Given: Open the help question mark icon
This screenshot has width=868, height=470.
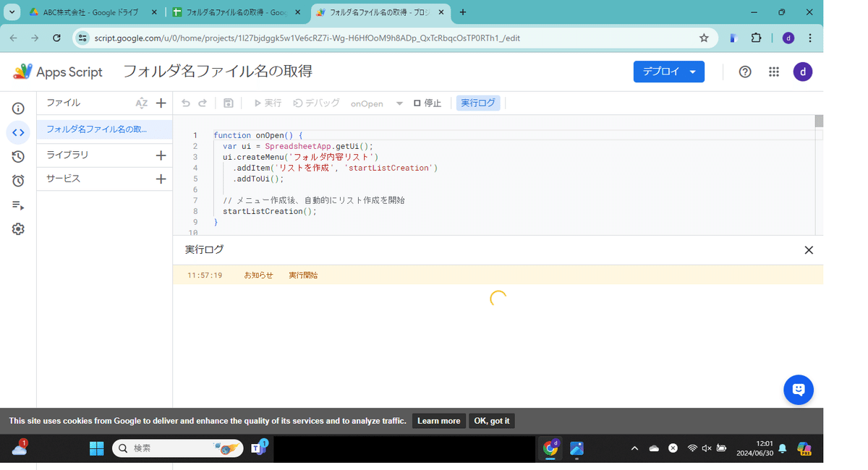Looking at the screenshot, I should pos(745,72).
